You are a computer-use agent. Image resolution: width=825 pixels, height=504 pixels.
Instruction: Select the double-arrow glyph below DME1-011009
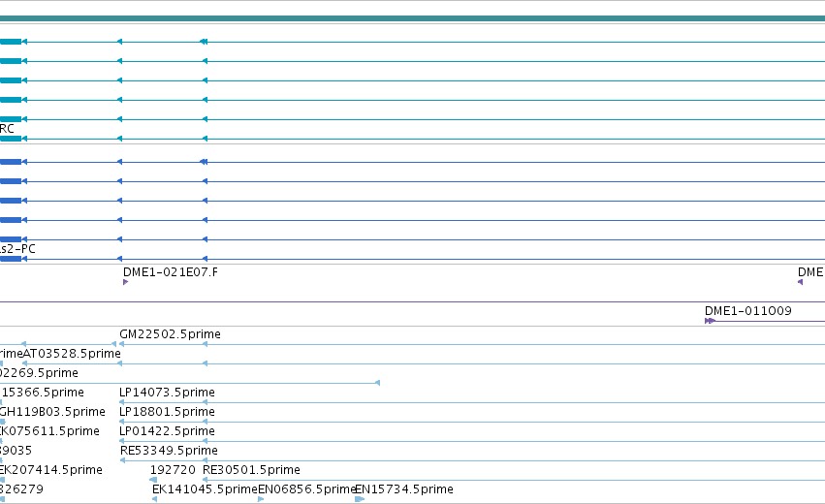click(710, 321)
